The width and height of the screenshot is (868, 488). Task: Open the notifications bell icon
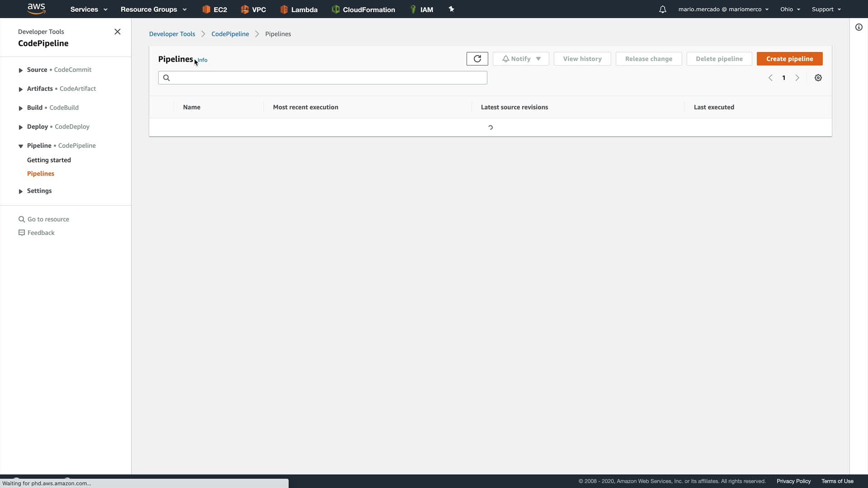[x=662, y=9]
